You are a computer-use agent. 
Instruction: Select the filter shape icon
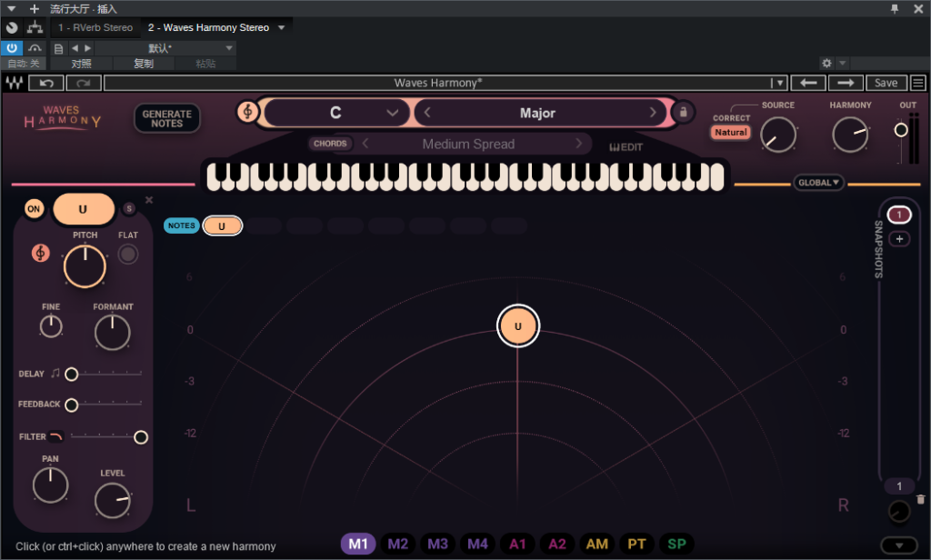point(55,436)
